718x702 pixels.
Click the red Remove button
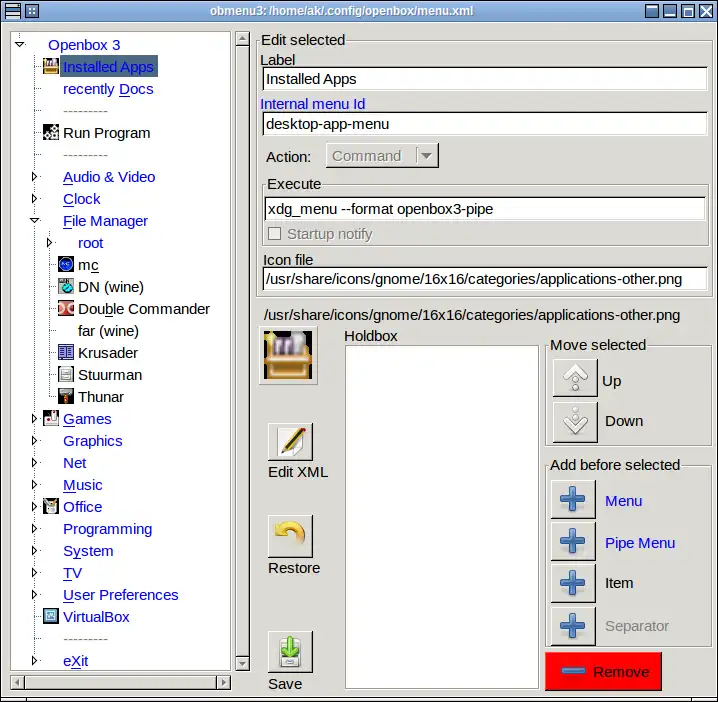pyautogui.click(x=603, y=671)
